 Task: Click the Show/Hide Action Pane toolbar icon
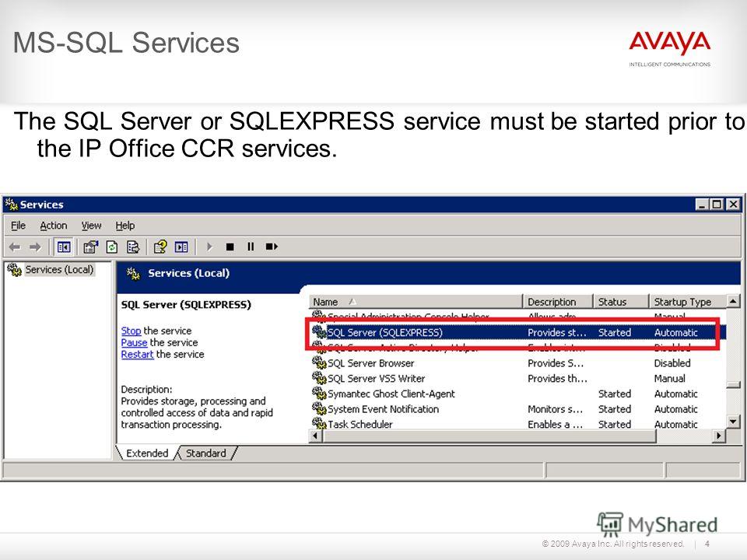[181, 247]
